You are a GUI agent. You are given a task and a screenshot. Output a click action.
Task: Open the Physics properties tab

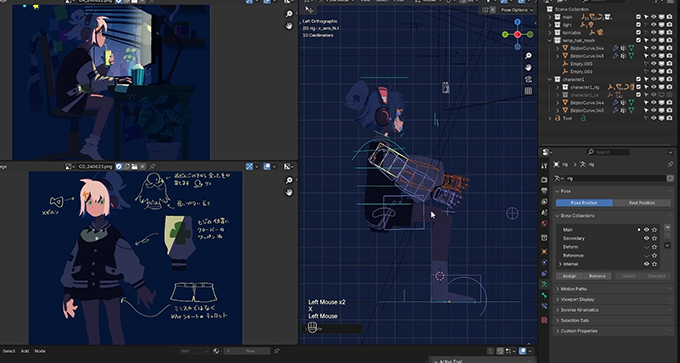coord(544,262)
